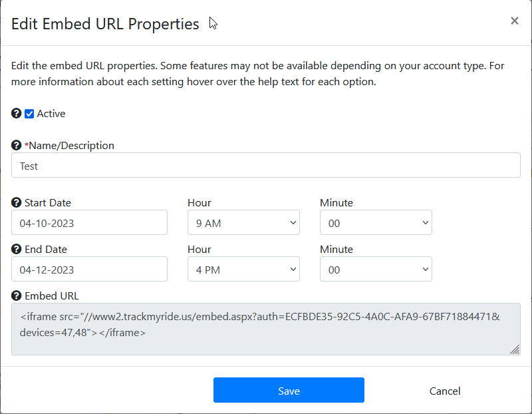Click the End Date field 04-12-2023
The image size is (532, 414).
click(89, 269)
